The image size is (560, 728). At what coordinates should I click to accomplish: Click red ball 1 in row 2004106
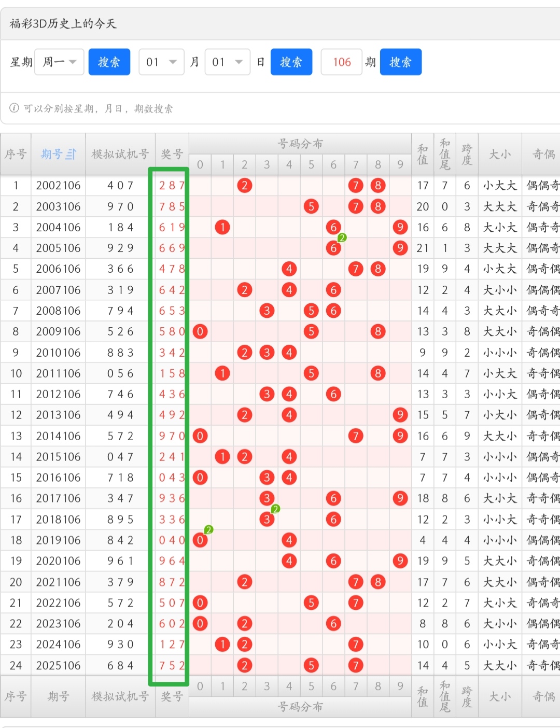222,227
